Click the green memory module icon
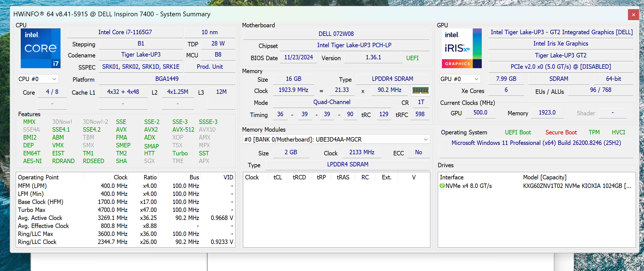The width and height of the screenshot is (644, 271). pyautogui.click(x=420, y=90)
